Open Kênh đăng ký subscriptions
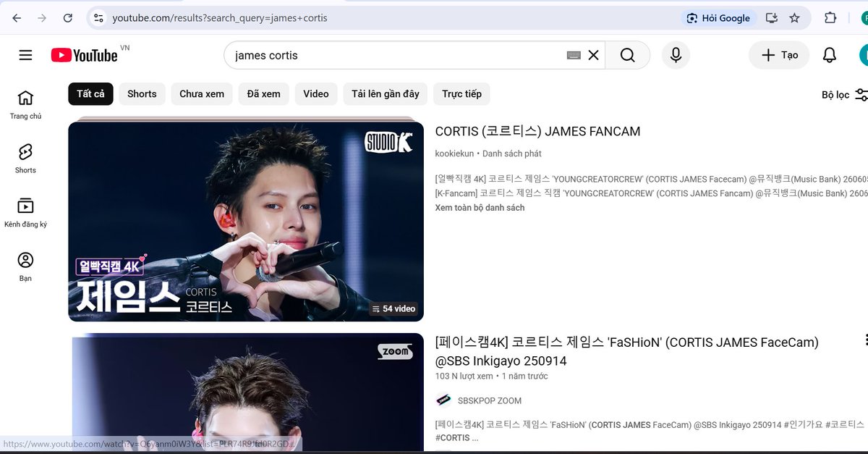 26,213
